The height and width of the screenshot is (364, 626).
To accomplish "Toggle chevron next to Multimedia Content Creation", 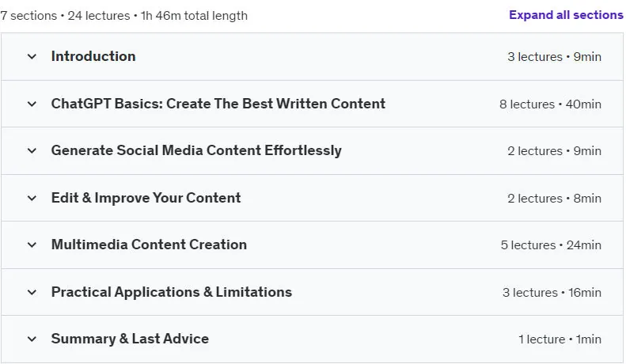I will (32, 245).
